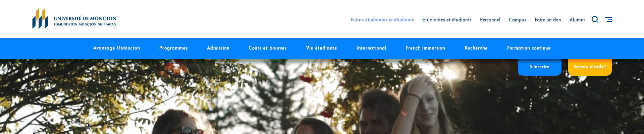The width and height of the screenshot is (644, 134).
Task: Open the Alumni link
Action: point(577,20)
